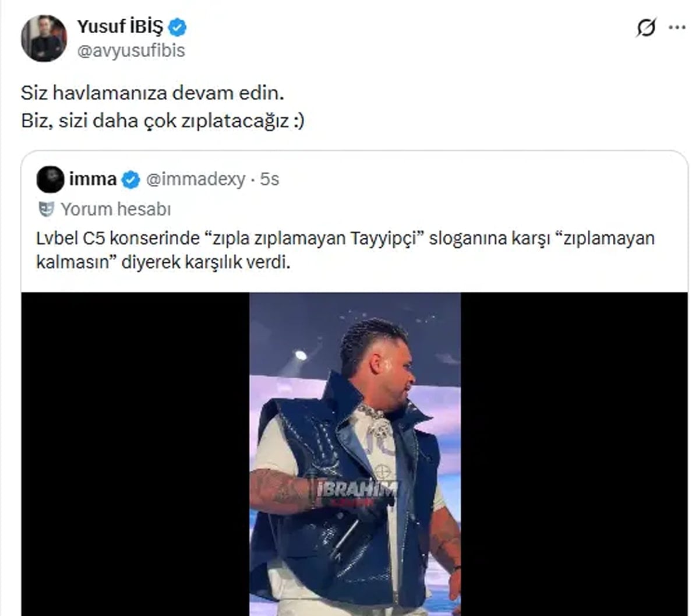Open the quoted tweet text about the Lvbel C5 concert

345,250
